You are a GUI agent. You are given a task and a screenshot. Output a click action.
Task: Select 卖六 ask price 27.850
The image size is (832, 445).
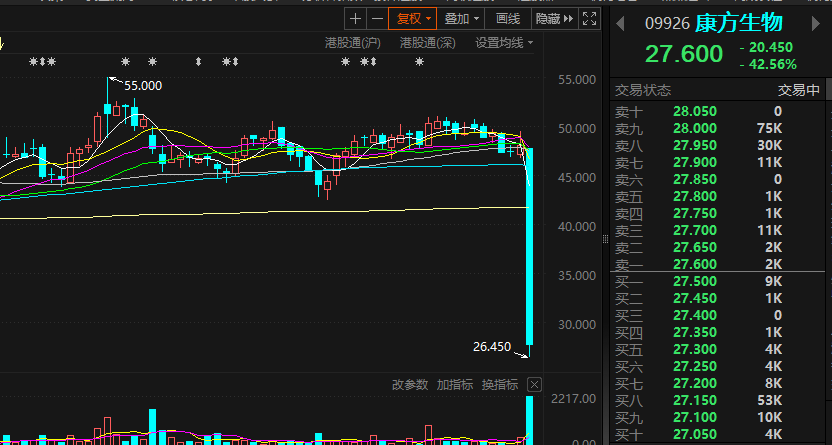(695, 179)
